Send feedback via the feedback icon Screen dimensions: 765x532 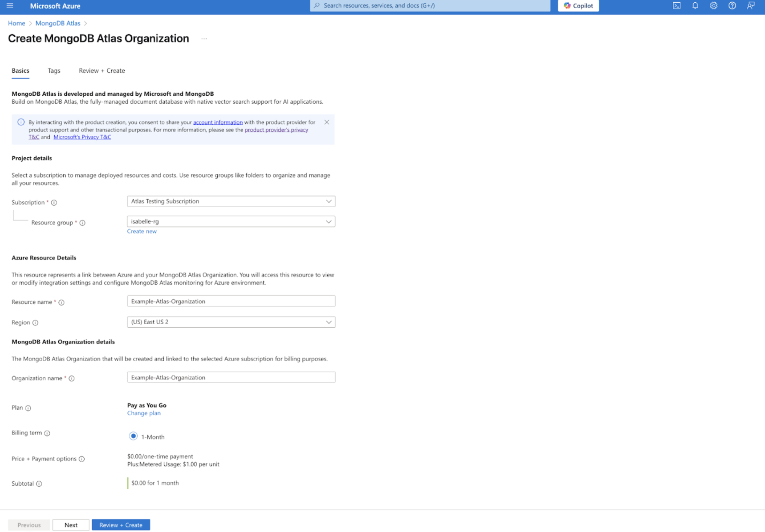point(750,6)
